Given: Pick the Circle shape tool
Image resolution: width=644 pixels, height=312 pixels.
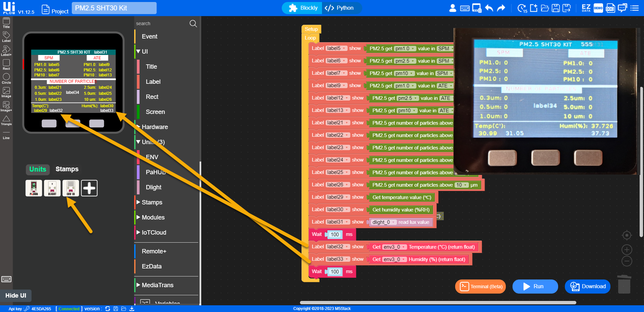Looking at the screenshot, I should [6, 78].
